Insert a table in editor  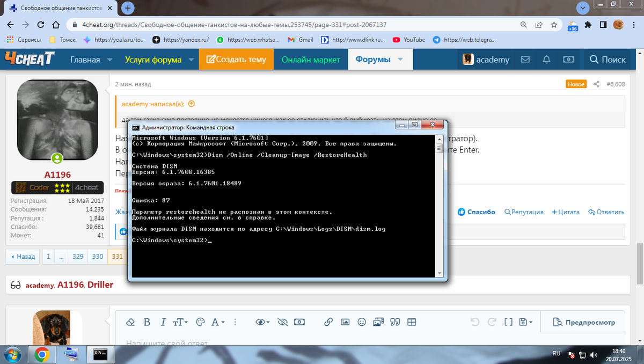point(412,322)
